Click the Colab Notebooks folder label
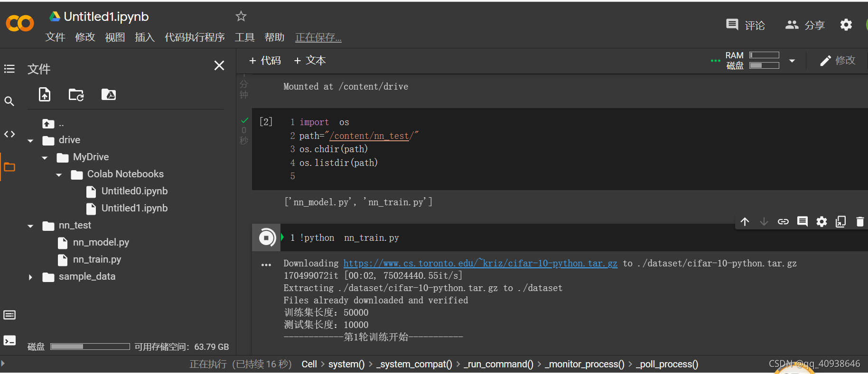Screen dimensions: 868x374 coord(125,174)
